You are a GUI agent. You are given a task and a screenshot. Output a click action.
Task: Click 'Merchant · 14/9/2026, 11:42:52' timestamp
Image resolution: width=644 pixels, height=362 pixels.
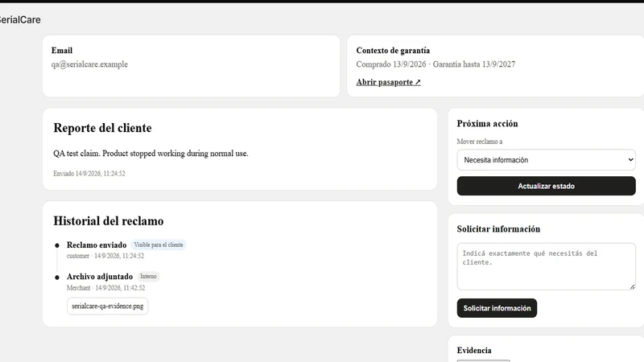(106, 288)
